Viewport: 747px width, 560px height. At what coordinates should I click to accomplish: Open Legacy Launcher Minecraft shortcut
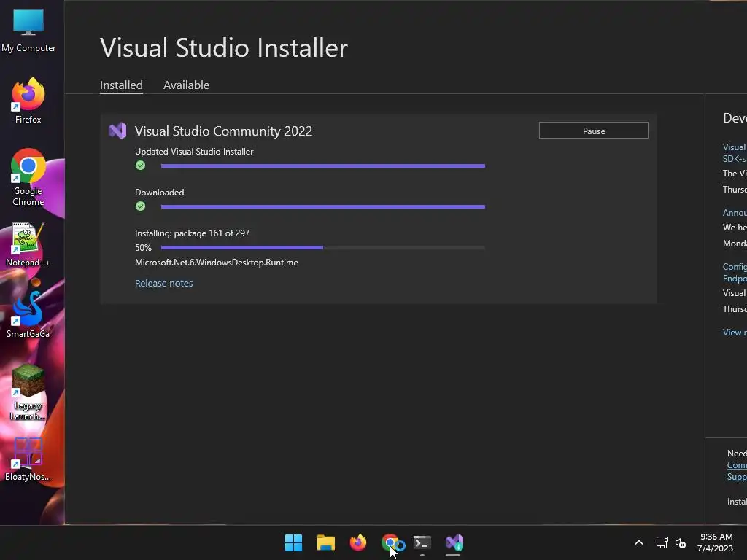(28, 392)
